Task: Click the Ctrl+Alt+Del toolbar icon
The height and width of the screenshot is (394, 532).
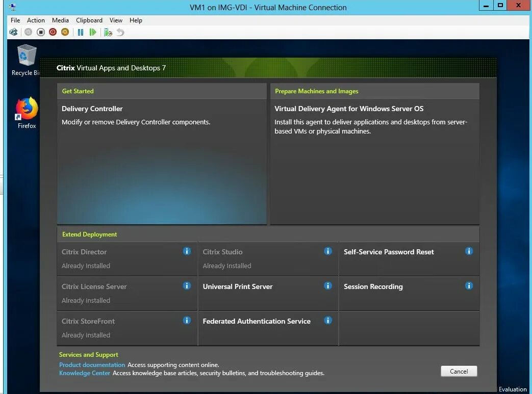Action: point(14,32)
